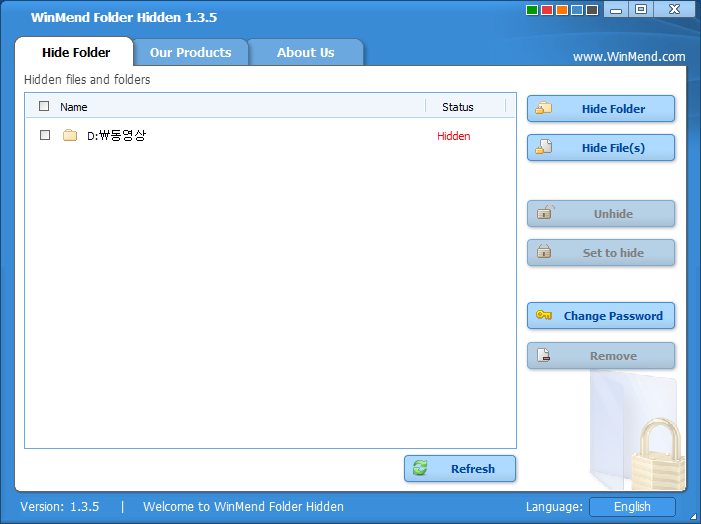
Task: Click the Welcome to WinMend Folder Hidden text
Action: pyautogui.click(x=243, y=507)
